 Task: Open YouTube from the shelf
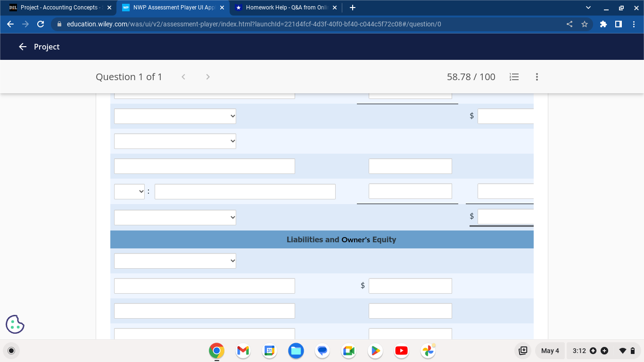tap(402, 351)
